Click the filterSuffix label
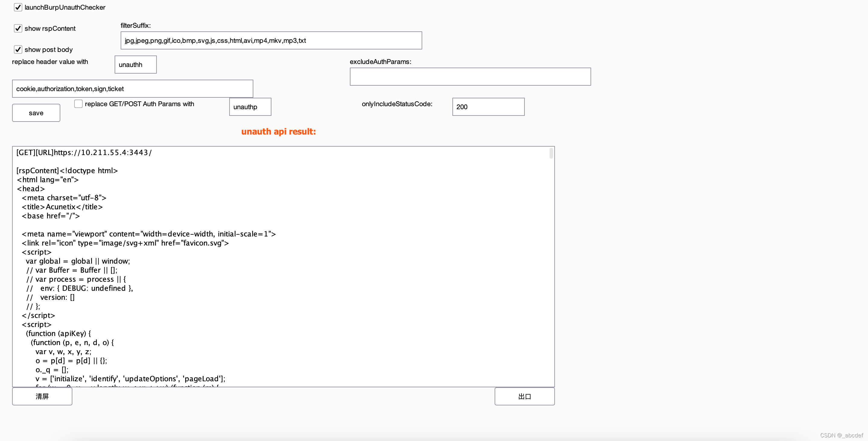 coord(135,26)
